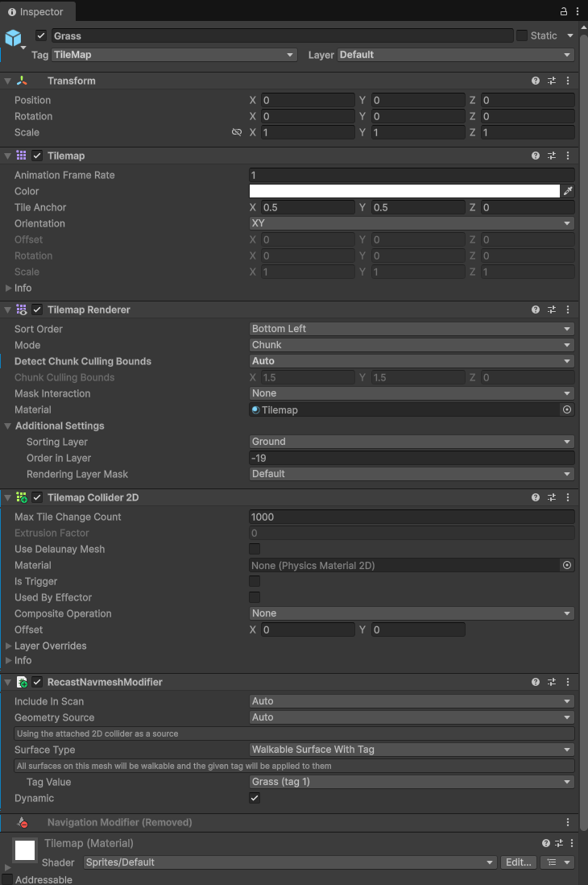Click the Order in Layer input field
The height and width of the screenshot is (885, 588).
click(x=412, y=458)
